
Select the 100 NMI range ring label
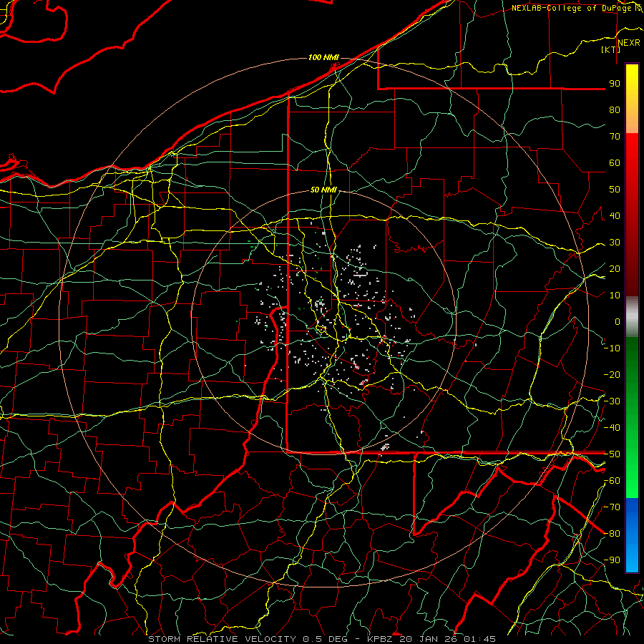tap(323, 57)
